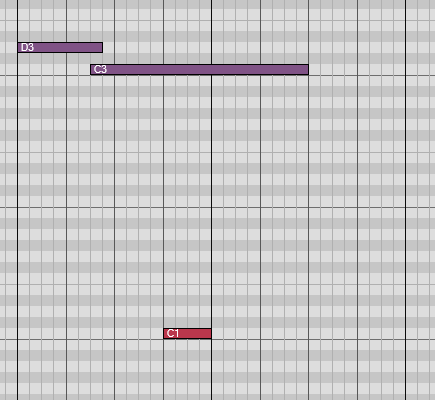Click the empty C3-row cell directly below the D3 label
This screenshot has height=400, width=435.
tap(24, 69)
